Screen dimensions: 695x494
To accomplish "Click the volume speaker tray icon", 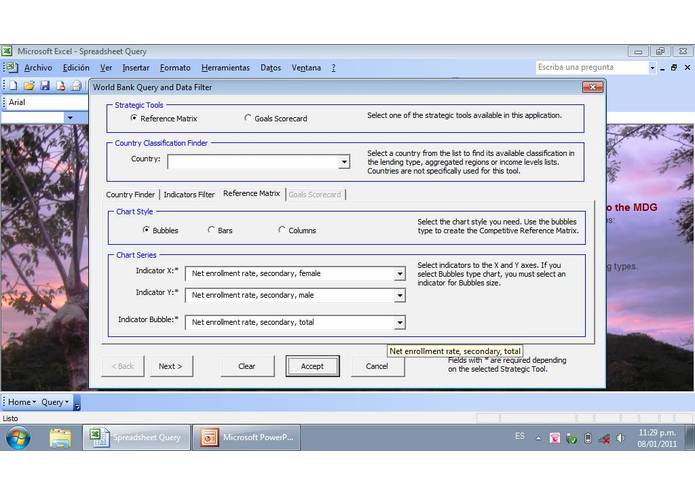I will tap(620, 438).
